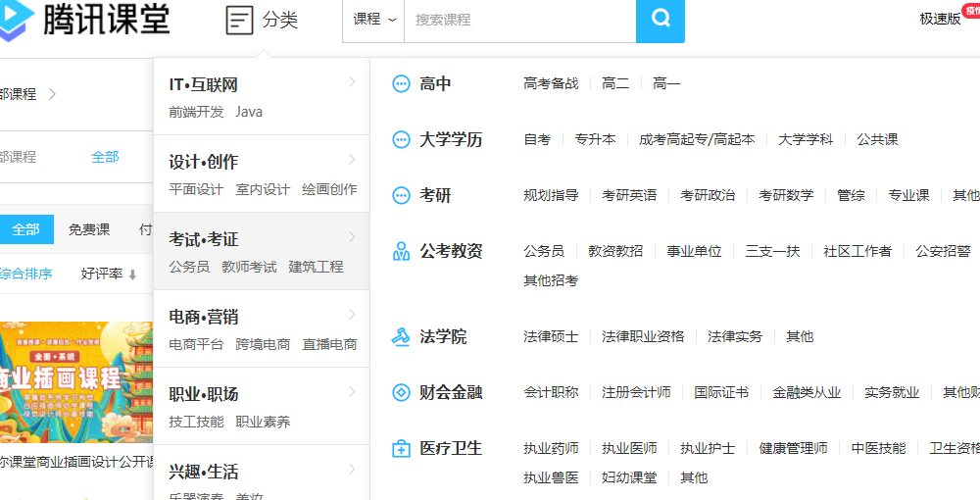Image resolution: width=980 pixels, height=500 pixels.
Task: Click the 公考教资 people icon
Action: tap(401, 252)
